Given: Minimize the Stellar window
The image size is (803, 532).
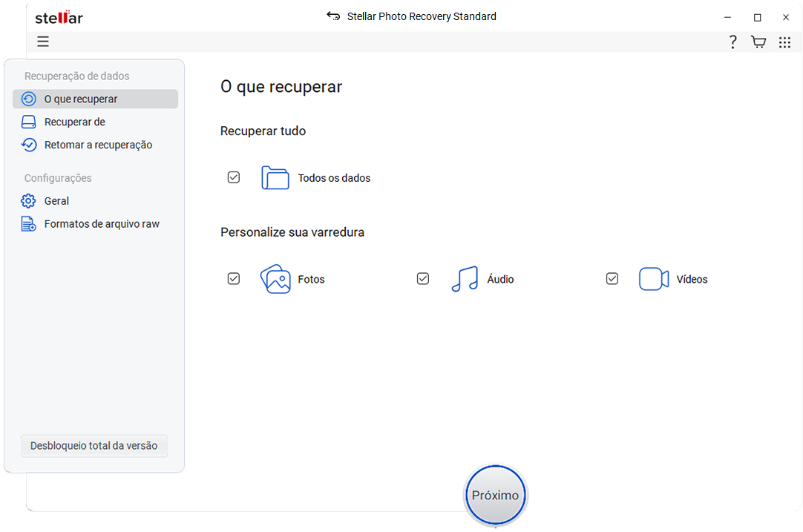Looking at the screenshot, I should point(727,17).
